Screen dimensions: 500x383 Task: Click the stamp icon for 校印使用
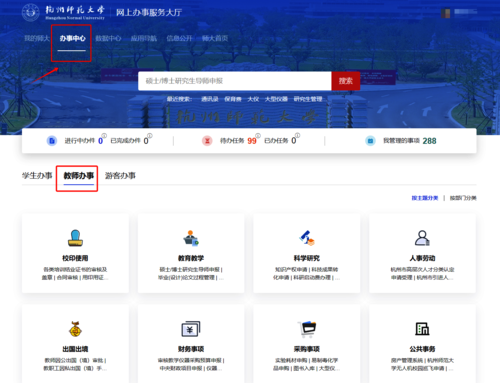[75, 238]
